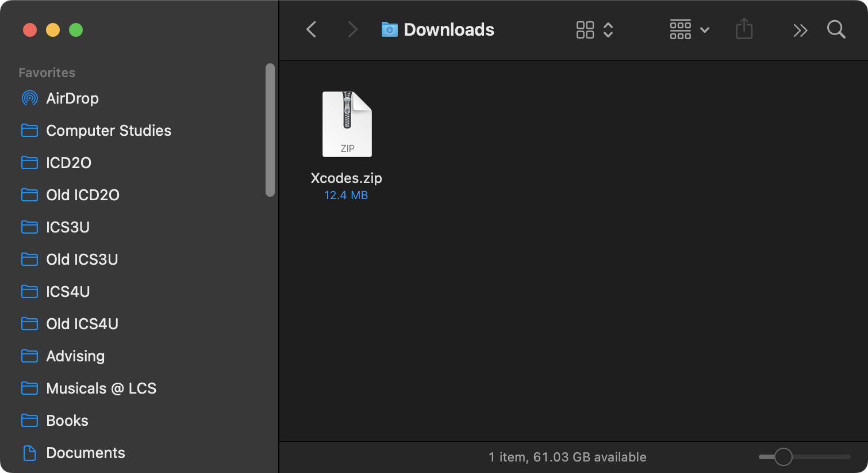Open the search magnifier in toolbar
This screenshot has height=473, width=868.
pos(836,29)
